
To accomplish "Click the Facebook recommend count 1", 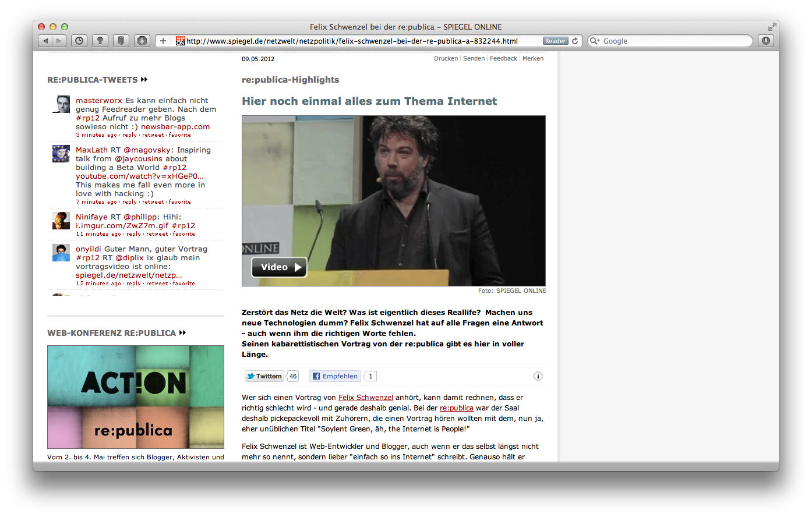I will click(370, 376).
